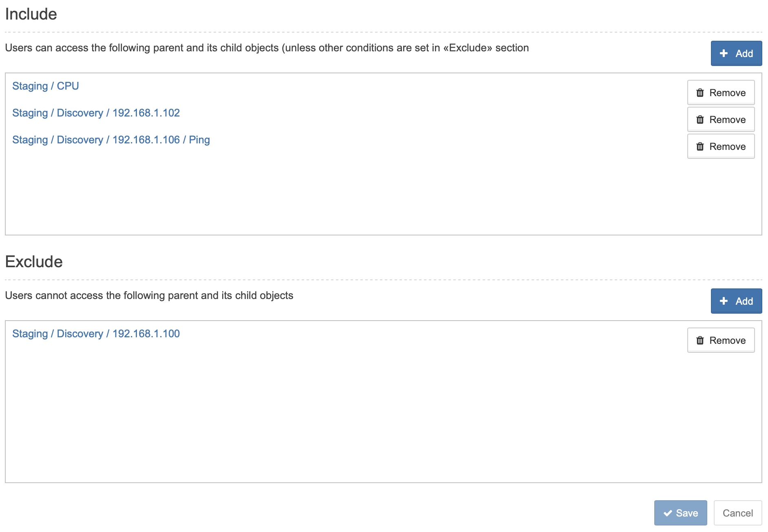Click the trash icon beside Staging / CPU
This screenshot has width=768, height=532.
click(x=700, y=93)
